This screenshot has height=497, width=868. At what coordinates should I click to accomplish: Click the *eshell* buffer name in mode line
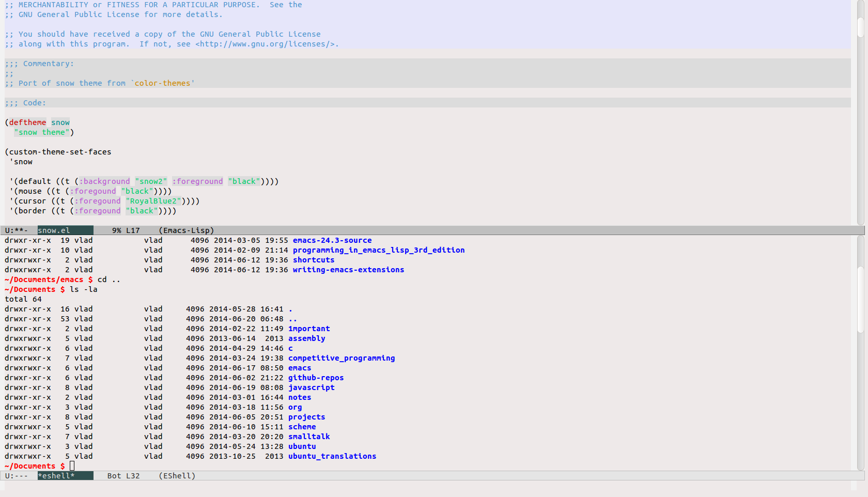tap(56, 476)
